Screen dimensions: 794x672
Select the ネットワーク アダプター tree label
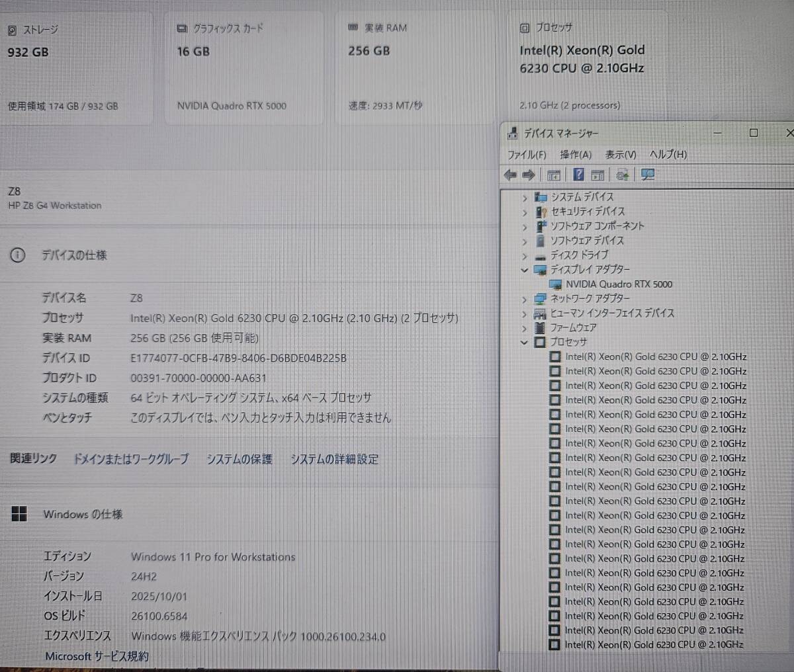coord(590,299)
